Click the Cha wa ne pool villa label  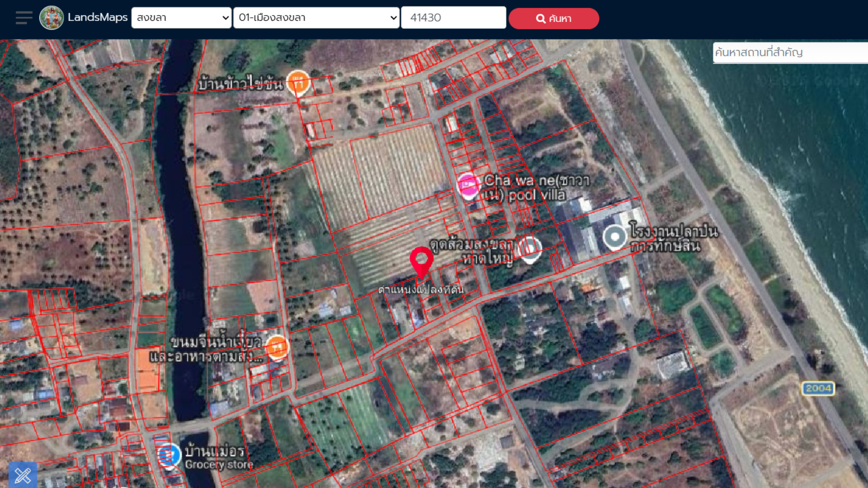click(537, 188)
